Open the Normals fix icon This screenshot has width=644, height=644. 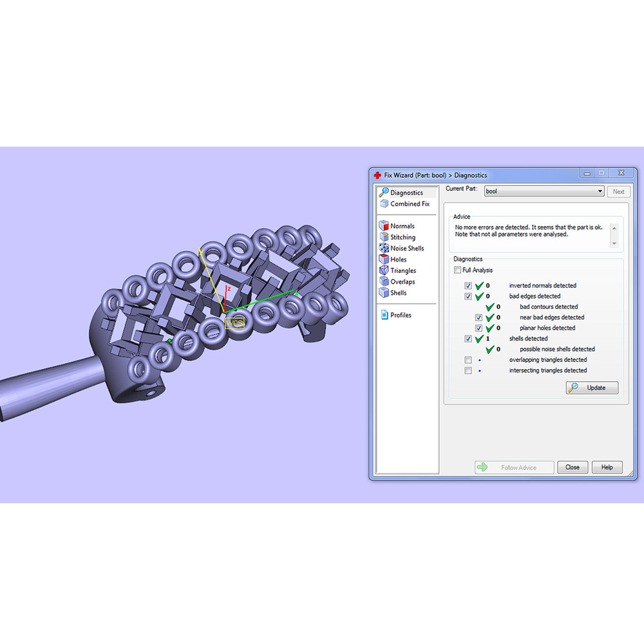point(384,226)
